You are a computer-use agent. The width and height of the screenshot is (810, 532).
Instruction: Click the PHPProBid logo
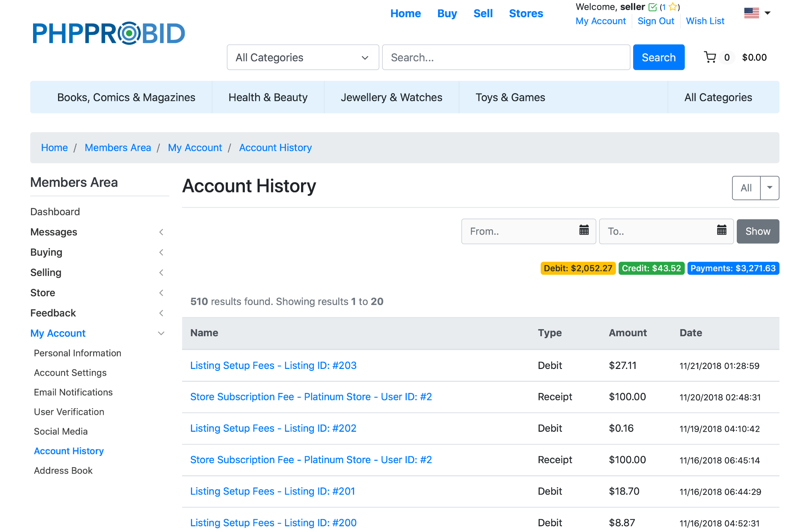pyautogui.click(x=109, y=33)
